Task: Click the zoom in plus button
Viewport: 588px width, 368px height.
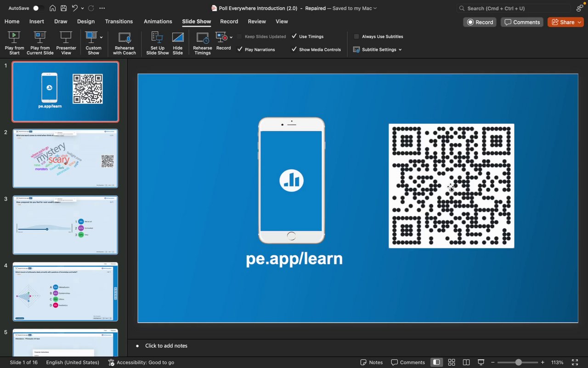Action: [x=543, y=362]
